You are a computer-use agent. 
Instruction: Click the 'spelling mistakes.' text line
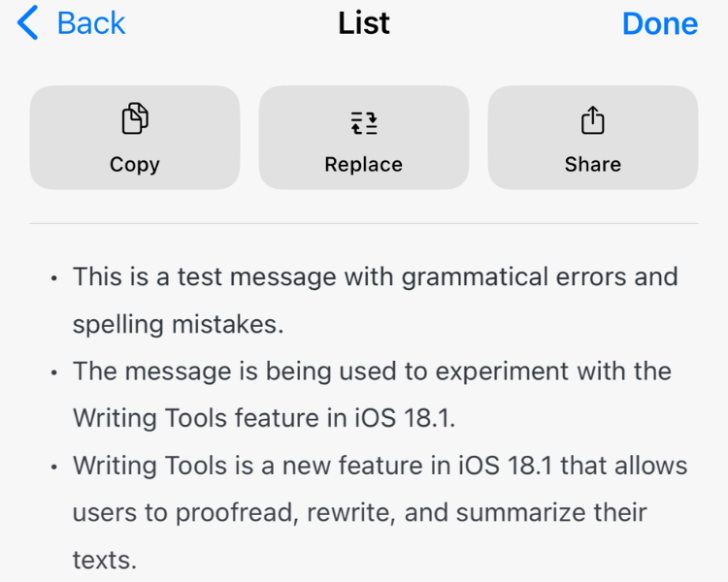click(x=179, y=324)
